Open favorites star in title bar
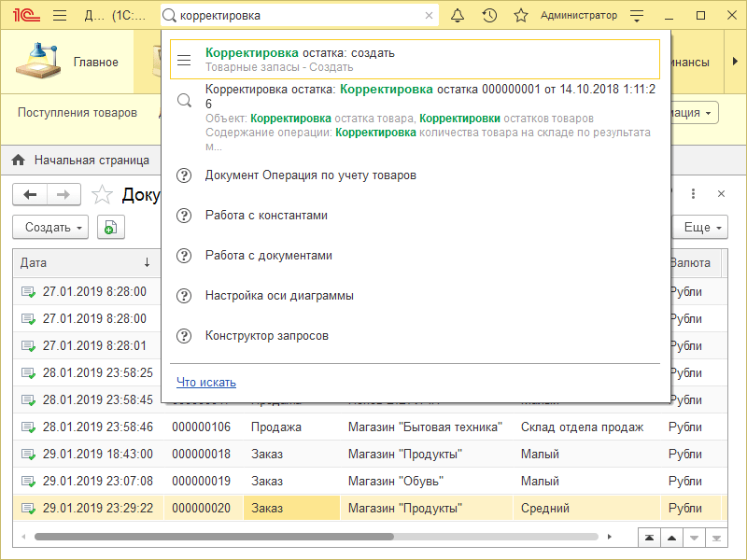This screenshot has height=560, width=747. pyautogui.click(x=521, y=16)
